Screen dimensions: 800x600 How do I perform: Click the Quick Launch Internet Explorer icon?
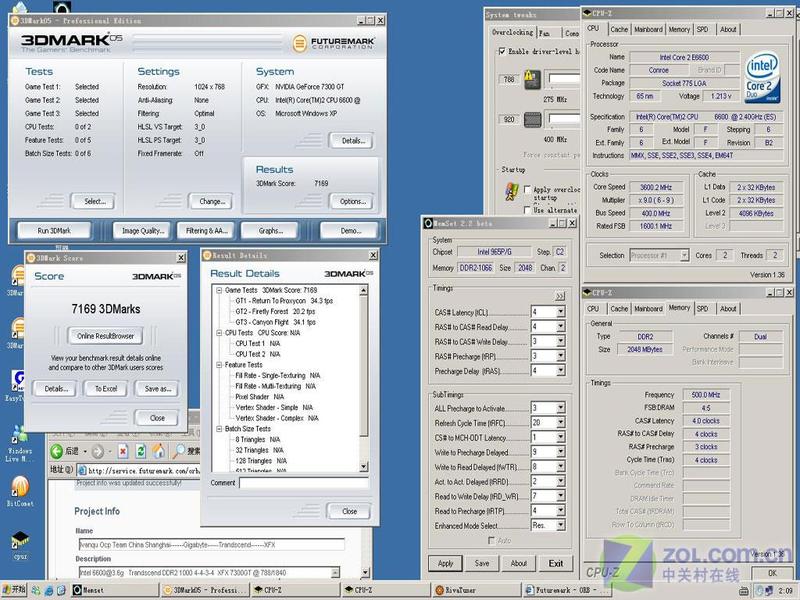point(49,590)
